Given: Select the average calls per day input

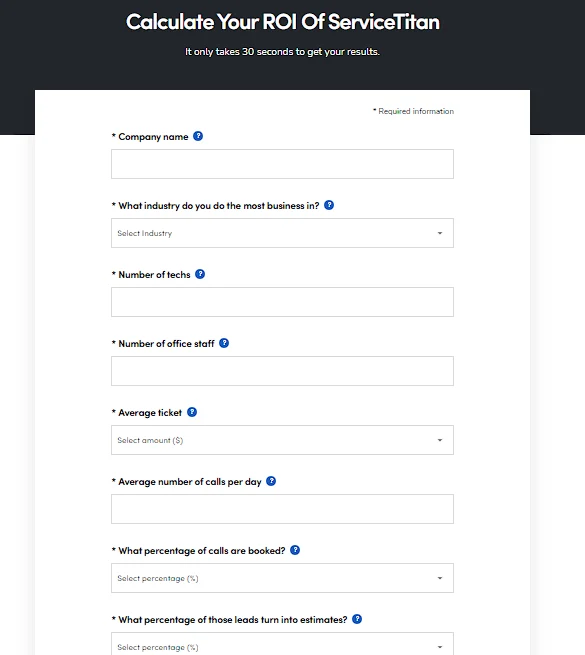Looking at the screenshot, I should click(282, 509).
